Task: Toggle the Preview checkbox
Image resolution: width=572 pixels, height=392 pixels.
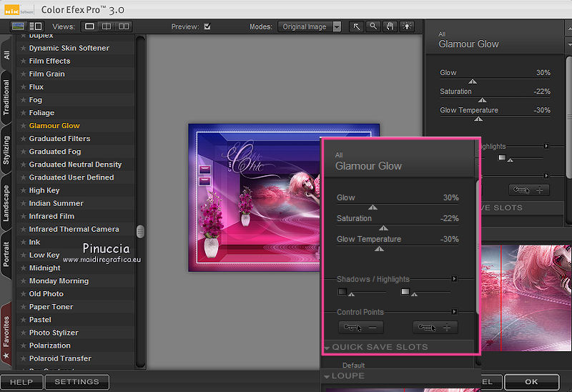Action: [207, 26]
